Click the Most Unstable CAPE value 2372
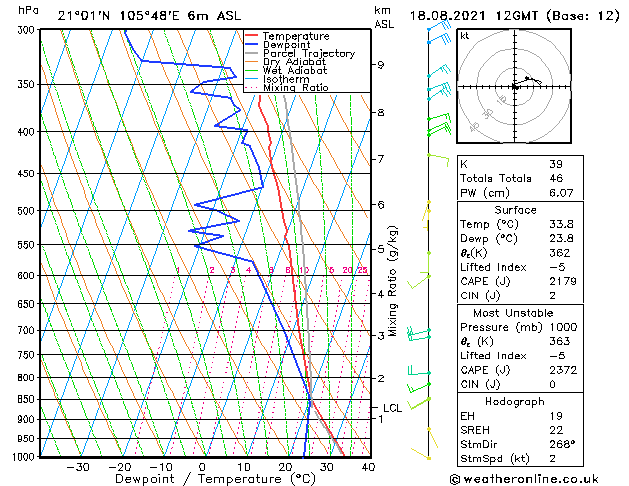 pos(563,370)
